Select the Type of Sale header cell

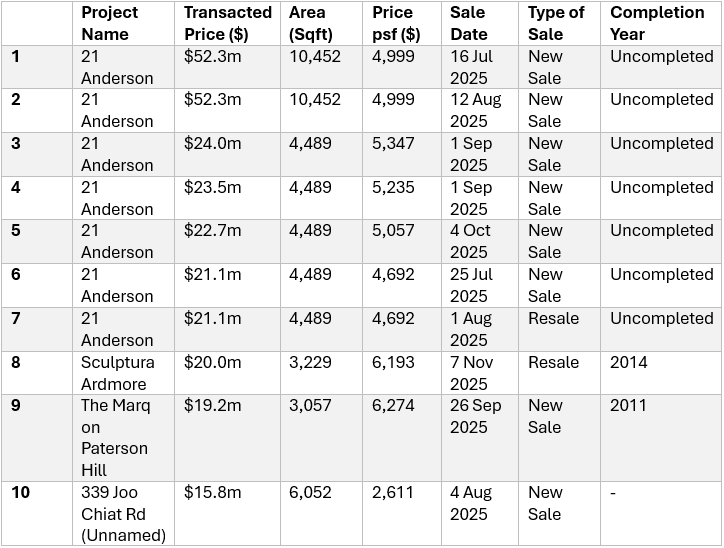[x=556, y=23]
